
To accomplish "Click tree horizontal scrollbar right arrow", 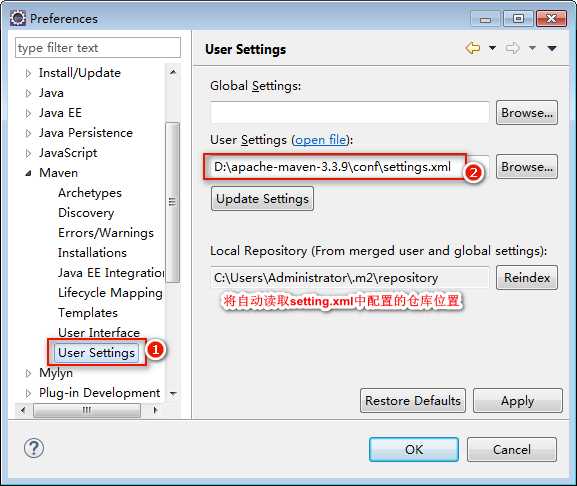I will click(156, 410).
